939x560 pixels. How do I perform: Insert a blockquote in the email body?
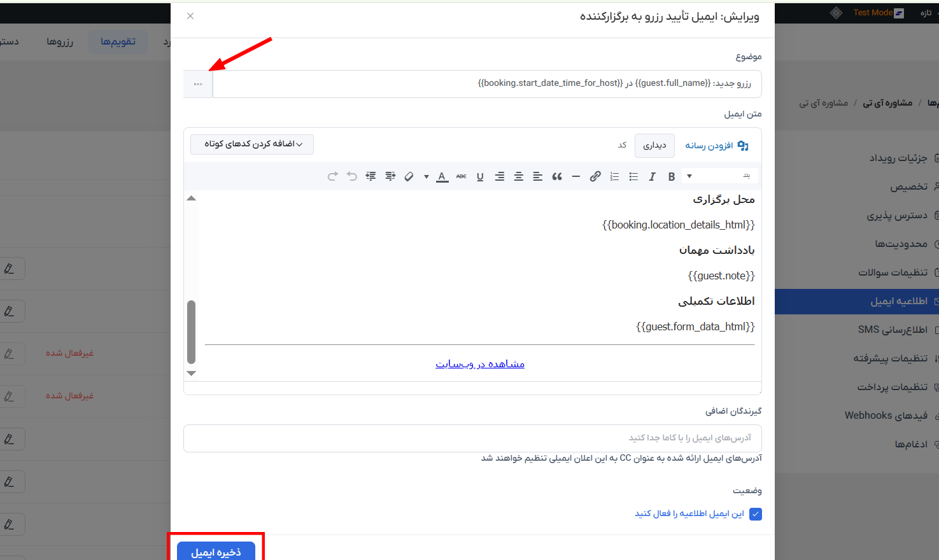tap(557, 177)
